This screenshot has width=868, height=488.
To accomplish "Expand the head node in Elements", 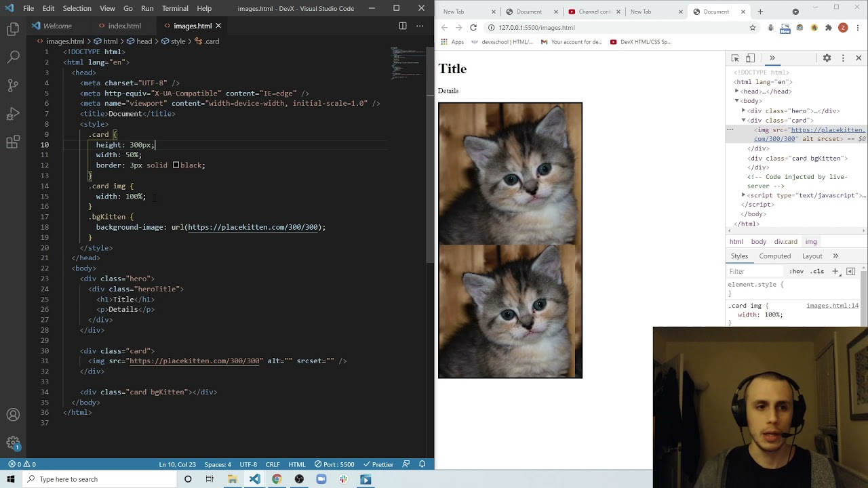I will (736, 91).
